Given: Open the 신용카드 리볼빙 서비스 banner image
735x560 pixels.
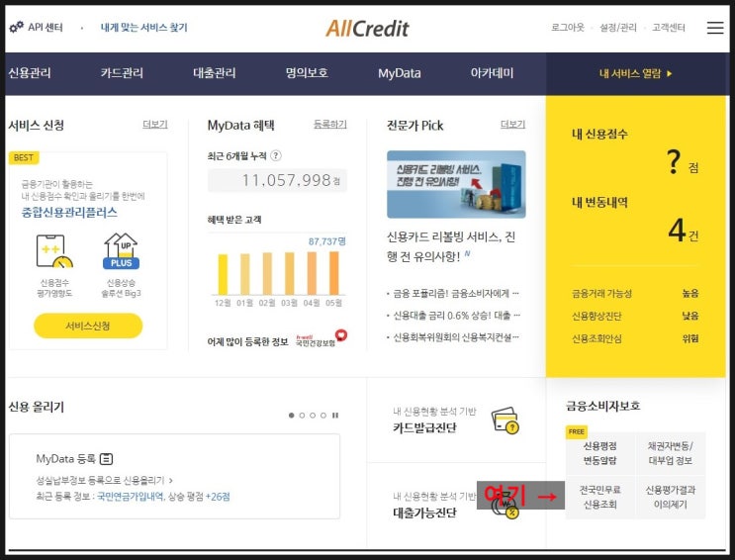Looking at the screenshot, I should pos(456,184).
